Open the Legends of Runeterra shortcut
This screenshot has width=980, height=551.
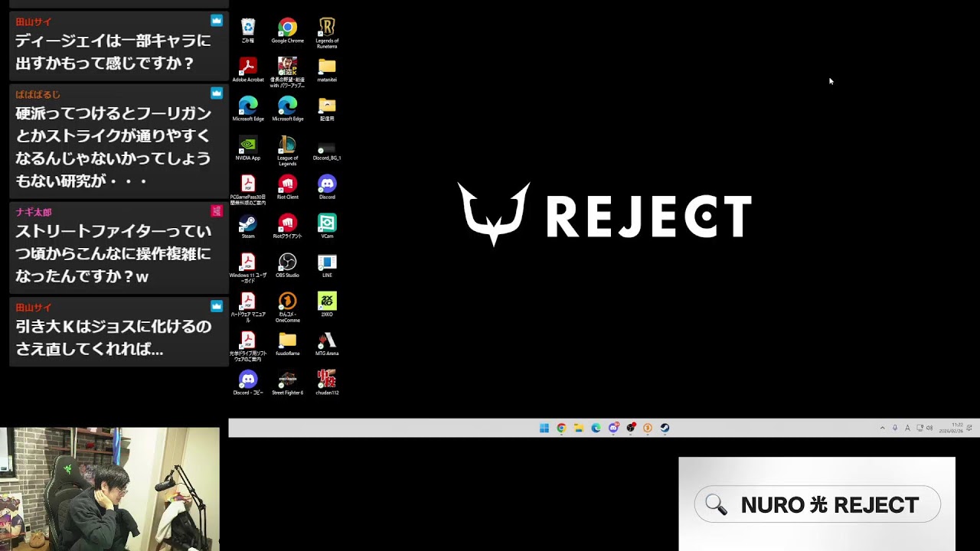click(327, 33)
